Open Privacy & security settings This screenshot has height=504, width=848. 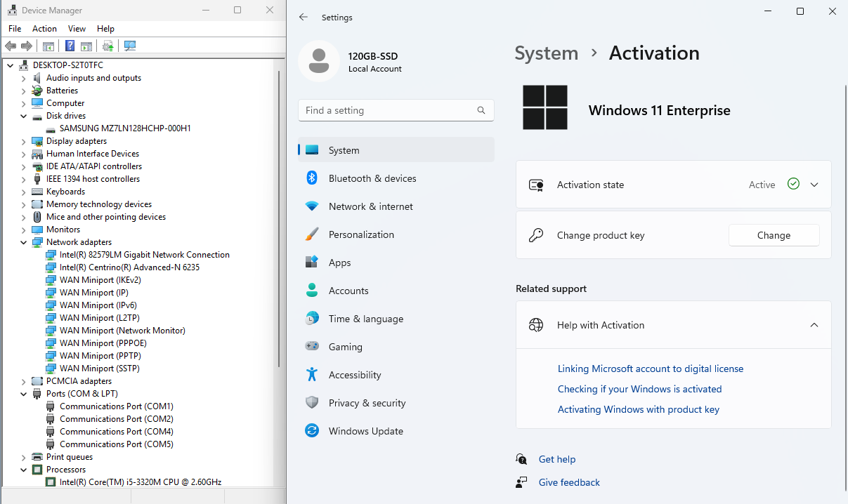point(396,403)
